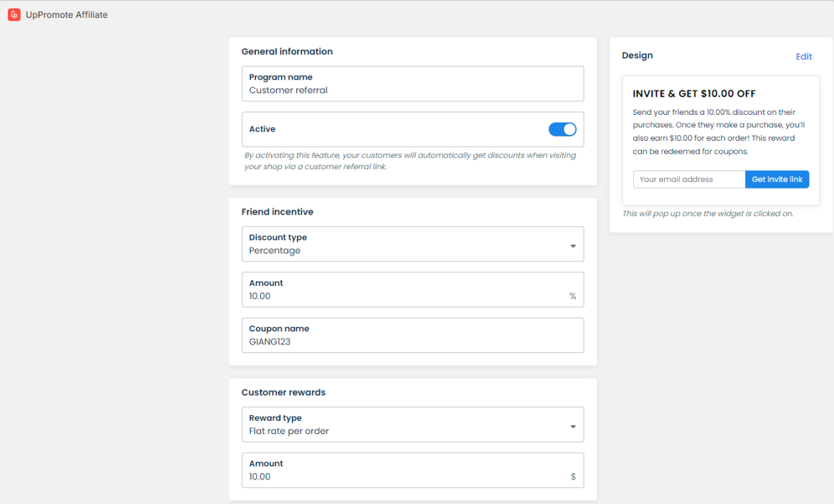This screenshot has height=504, width=834.
Task: Click the dollar symbol in rewards Amount
Action: [x=573, y=477]
